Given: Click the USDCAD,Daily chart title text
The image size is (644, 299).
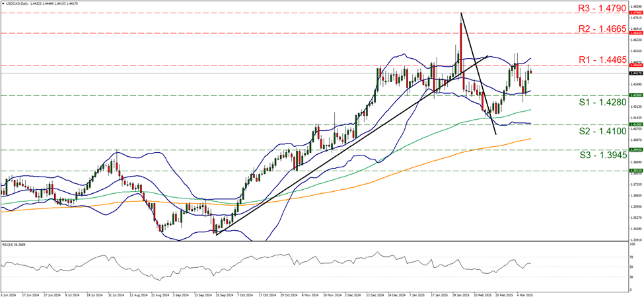Looking at the screenshot, I should pos(18,4).
